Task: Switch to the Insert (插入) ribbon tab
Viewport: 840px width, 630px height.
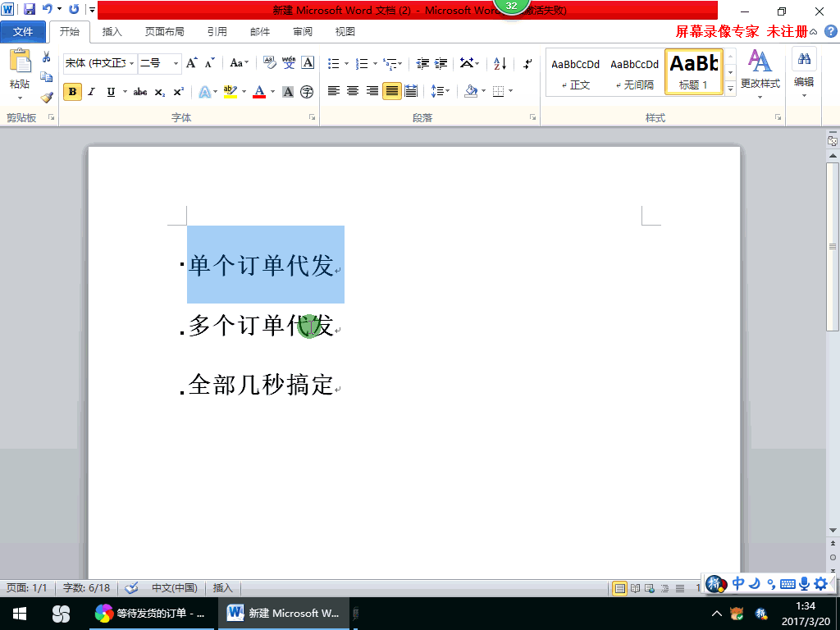Action: point(112,32)
